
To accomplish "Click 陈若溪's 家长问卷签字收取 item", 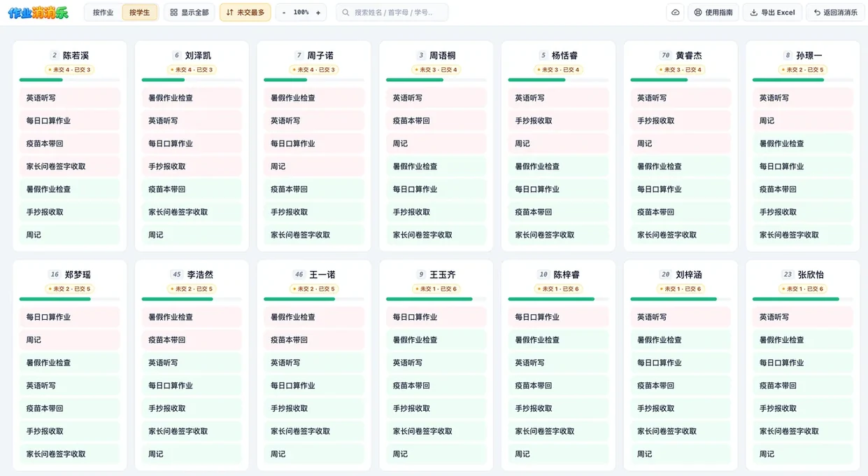I will (x=69, y=167).
